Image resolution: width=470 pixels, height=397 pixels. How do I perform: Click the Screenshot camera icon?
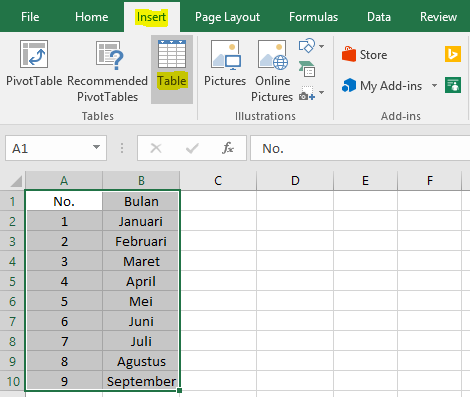307,93
